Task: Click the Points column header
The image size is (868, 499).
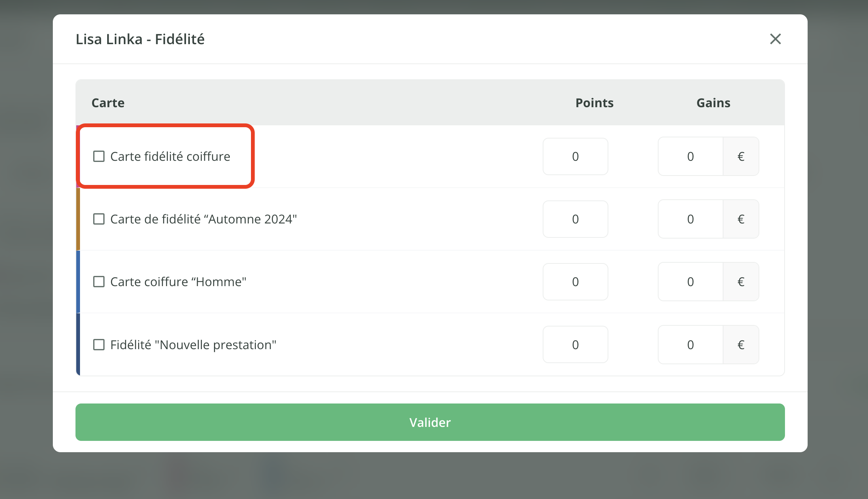Action: 594,102
